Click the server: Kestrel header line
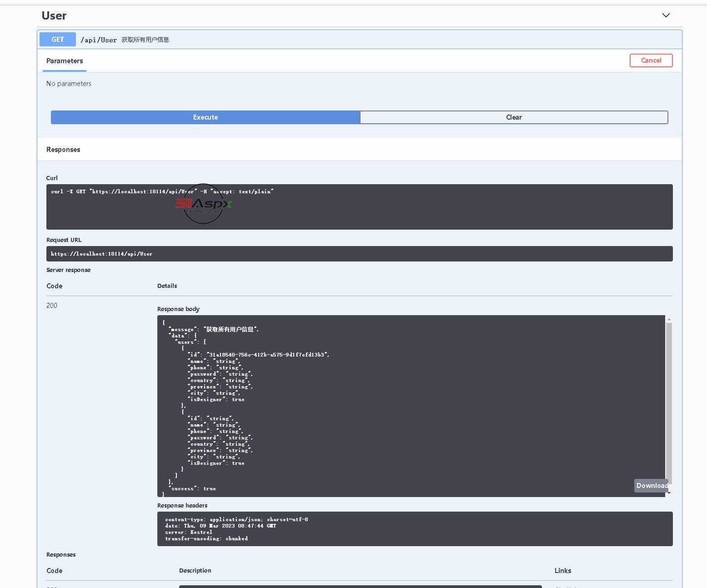The image size is (707, 588). (x=189, y=532)
